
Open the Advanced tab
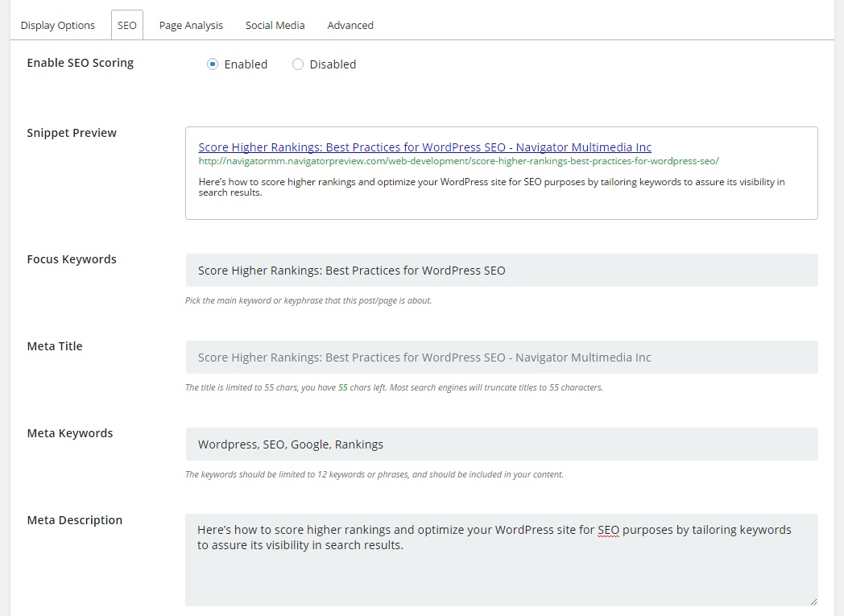350,25
